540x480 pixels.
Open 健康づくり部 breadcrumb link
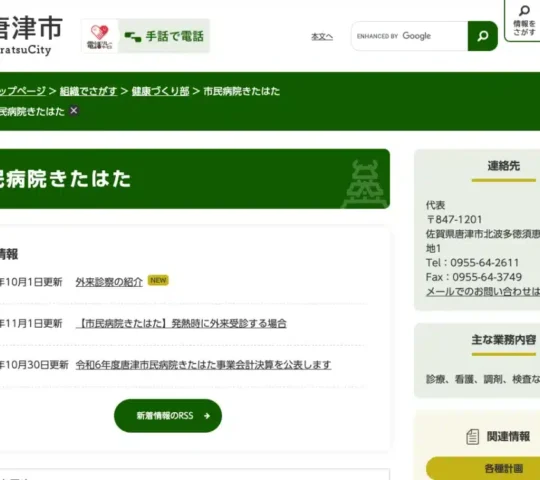pos(160,91)
